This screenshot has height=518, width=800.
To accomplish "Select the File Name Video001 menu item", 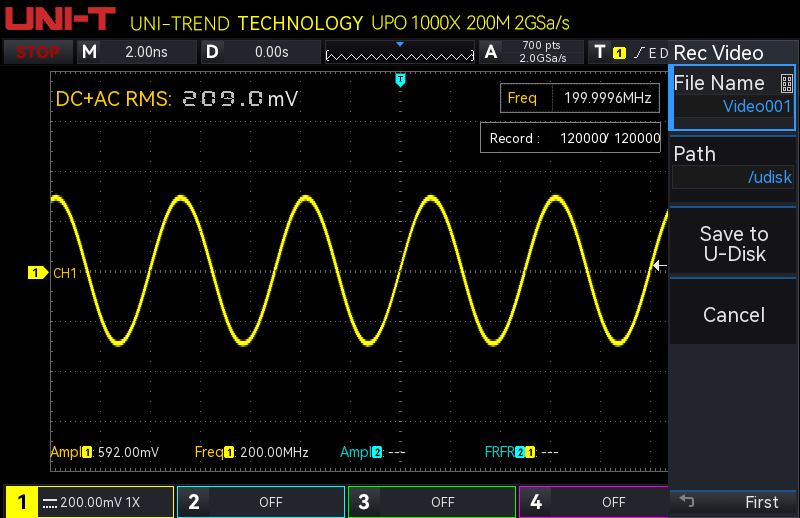I will pos(733,96).
